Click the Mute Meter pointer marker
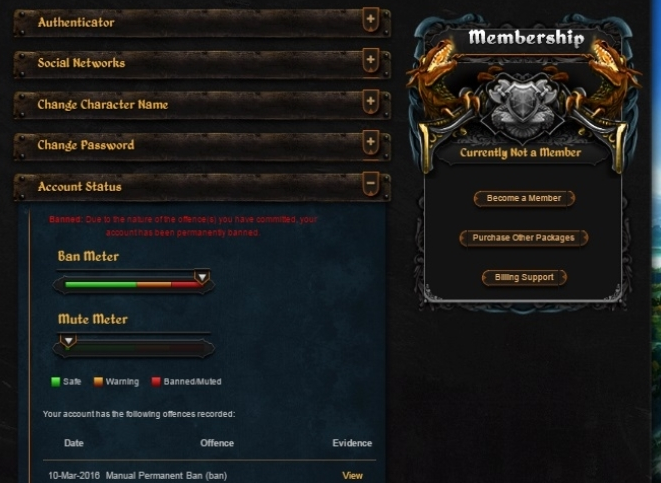 [x=68, y=340]
